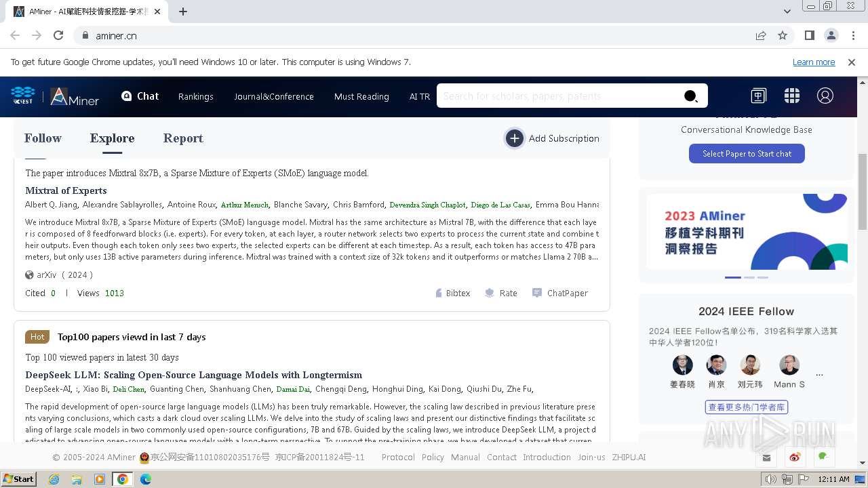Open AI TR menu item
This screenshot has height=488, width=868.
(x=420, y=97)
